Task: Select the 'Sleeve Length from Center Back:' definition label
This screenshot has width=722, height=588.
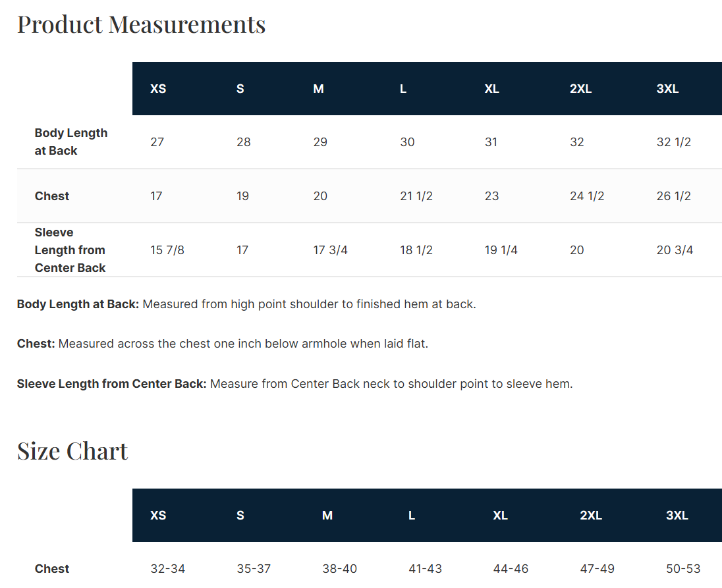Action: (111, 384)
